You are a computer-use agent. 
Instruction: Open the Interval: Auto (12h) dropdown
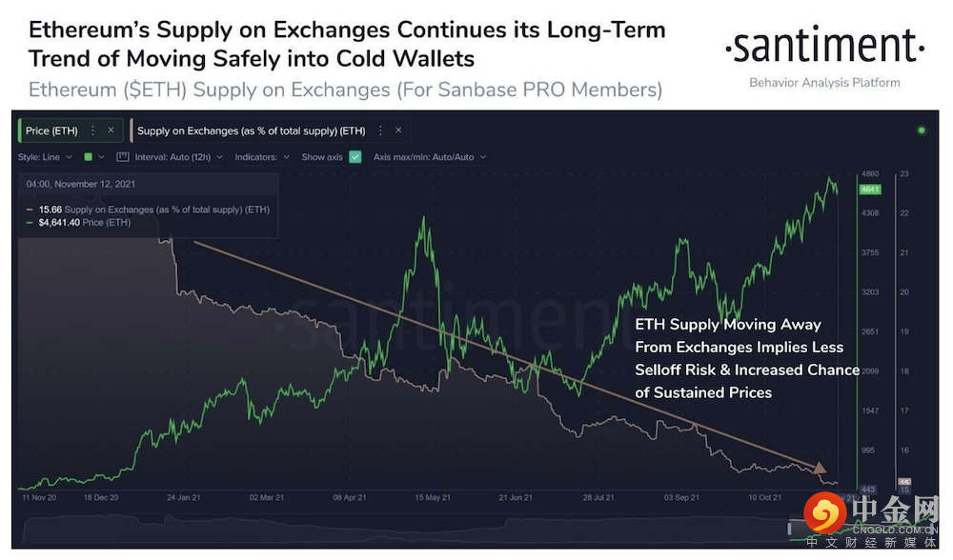click(x=179, y=157)
